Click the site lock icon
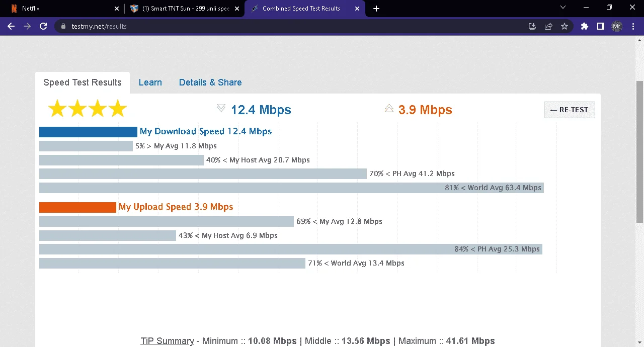 tap(63, 26)
